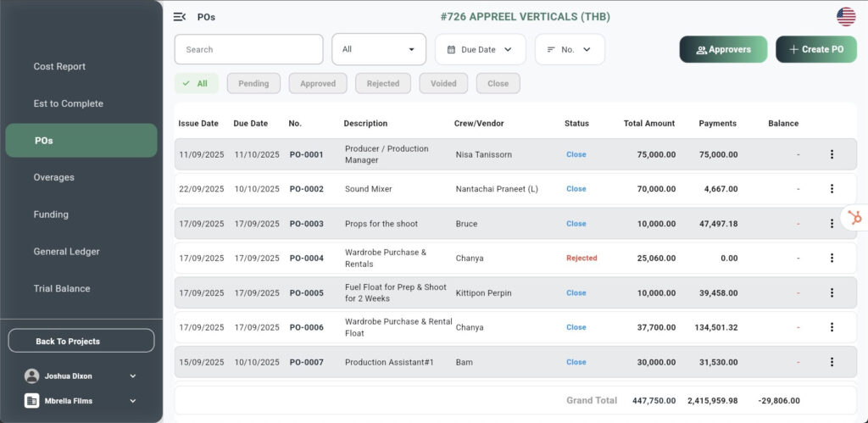Toggle the Approved status filter chip
This screenshot has height=423, width=868.
(x=318, y=84)
